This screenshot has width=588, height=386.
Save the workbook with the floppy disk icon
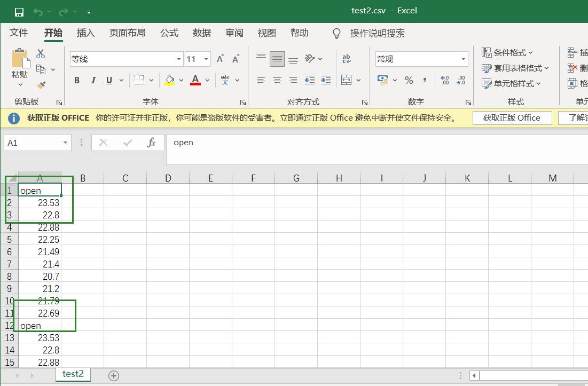pyautogui.click(x=19, y=12)
